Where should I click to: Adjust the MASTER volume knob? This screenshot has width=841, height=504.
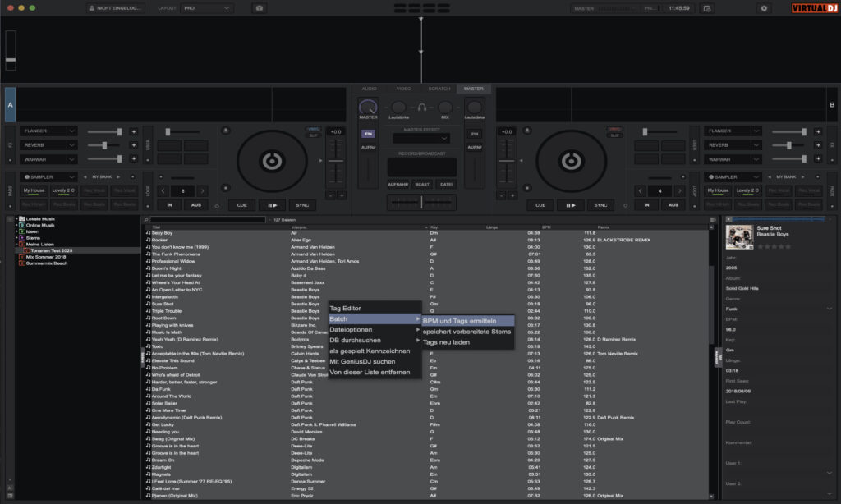pyautogui.click(x=368, y=108)
